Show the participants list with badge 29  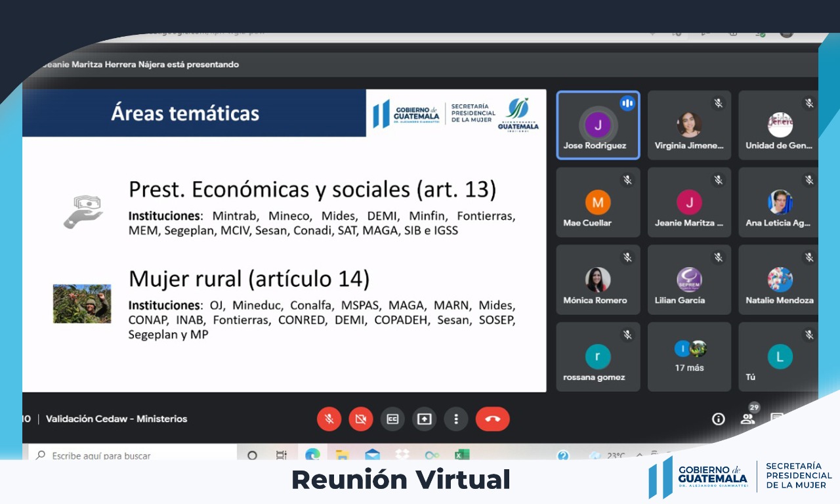[747, 418]
